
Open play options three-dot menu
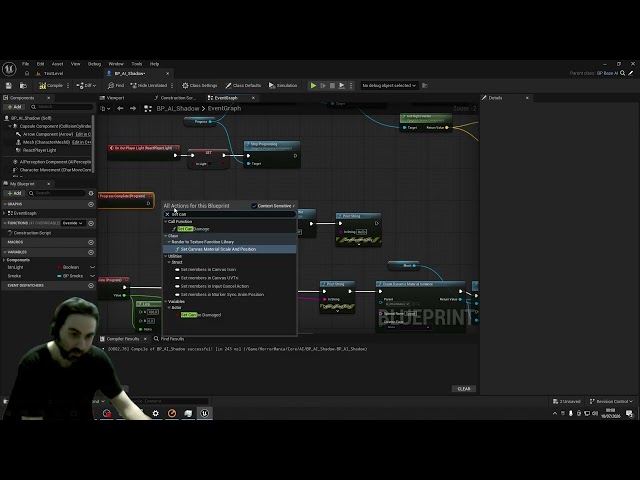click(x=351, y=86)
